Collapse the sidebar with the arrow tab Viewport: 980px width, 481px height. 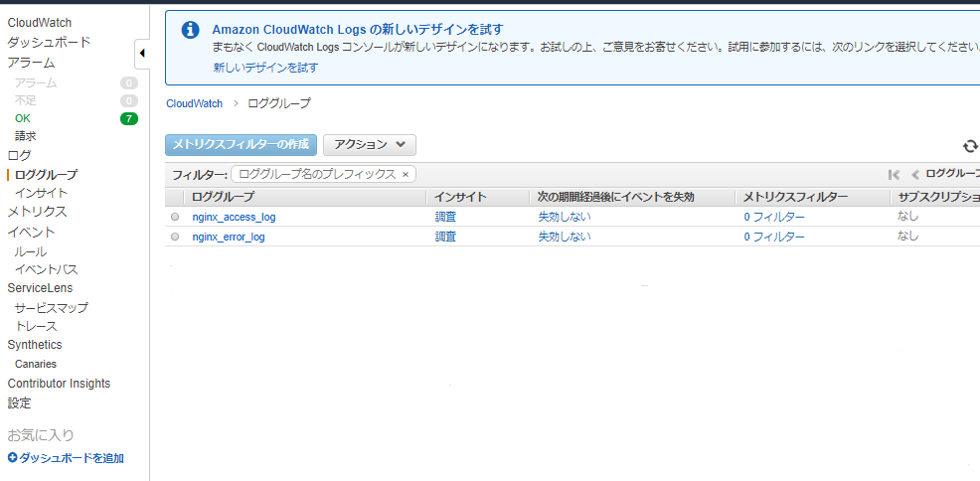(x=142, y=54)
